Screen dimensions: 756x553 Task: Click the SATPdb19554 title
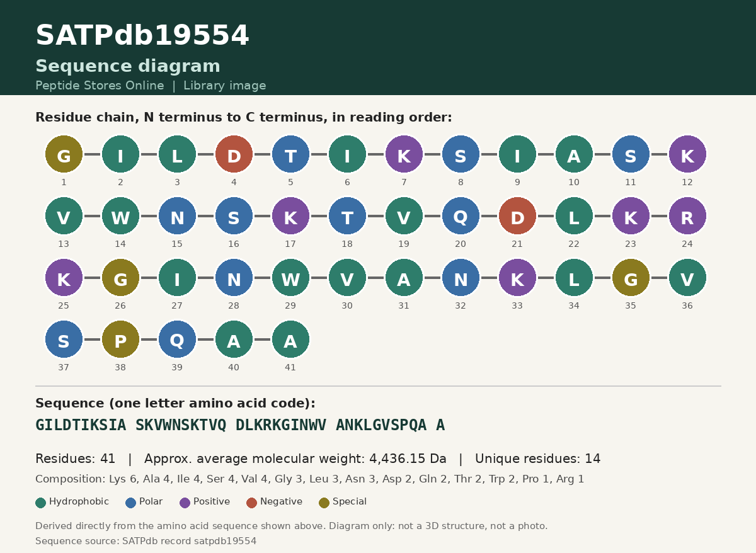pyautogui.click(x=142, y=36)
